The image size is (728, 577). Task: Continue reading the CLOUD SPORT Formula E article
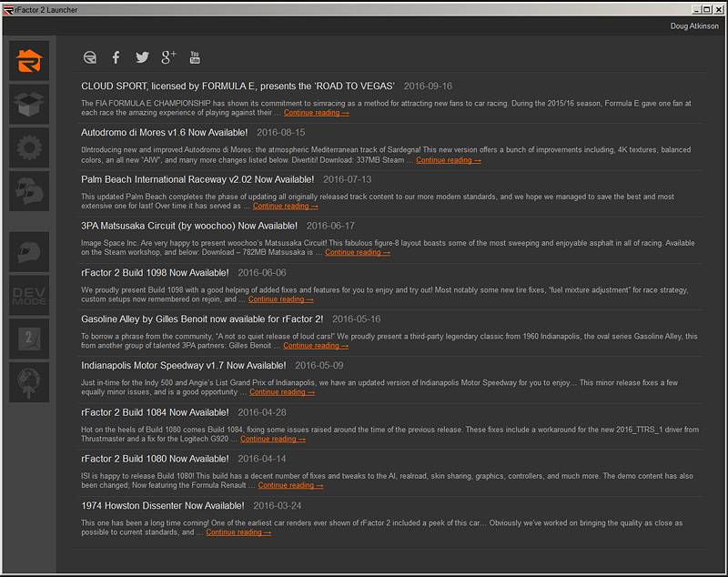pos(316,113)
